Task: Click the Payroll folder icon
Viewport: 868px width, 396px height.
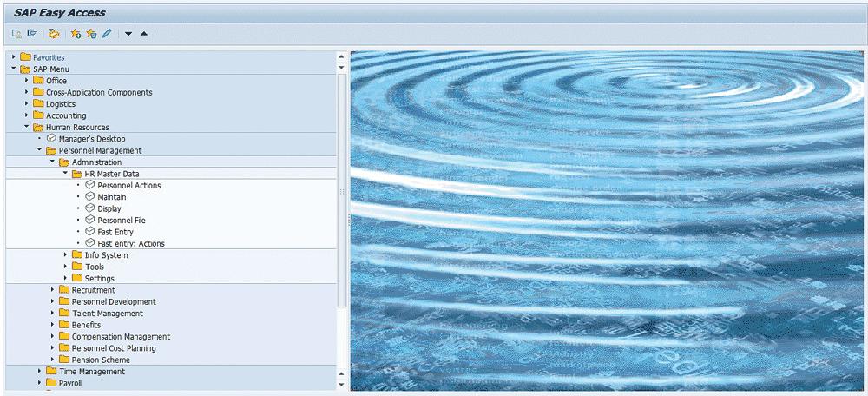Action: click(x=51, y=383)
